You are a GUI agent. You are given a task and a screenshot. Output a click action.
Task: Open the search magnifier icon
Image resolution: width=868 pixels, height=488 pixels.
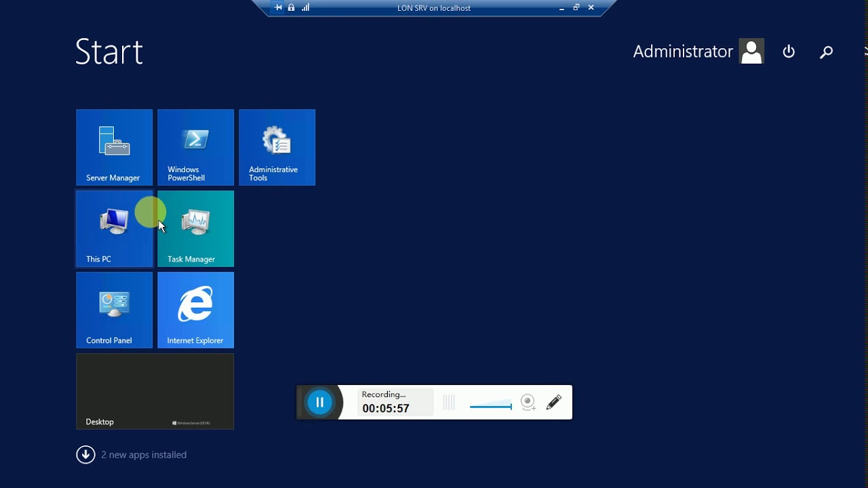[826, 52]
